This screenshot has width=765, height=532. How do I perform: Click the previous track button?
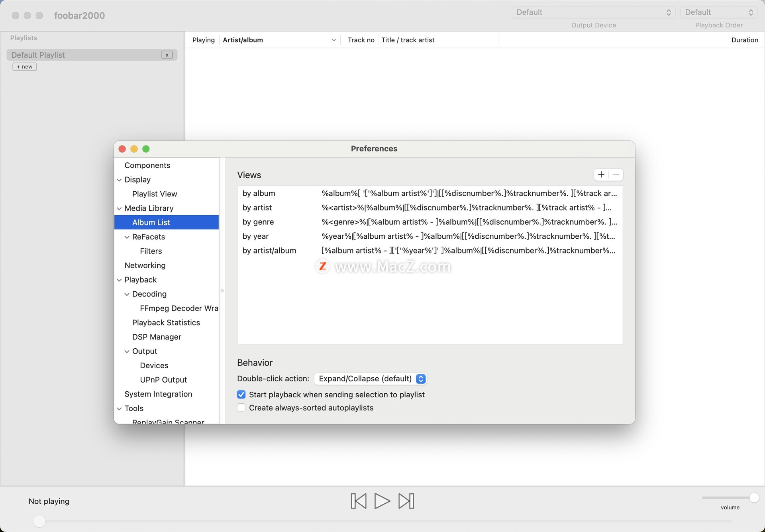[x=359, y=501]
